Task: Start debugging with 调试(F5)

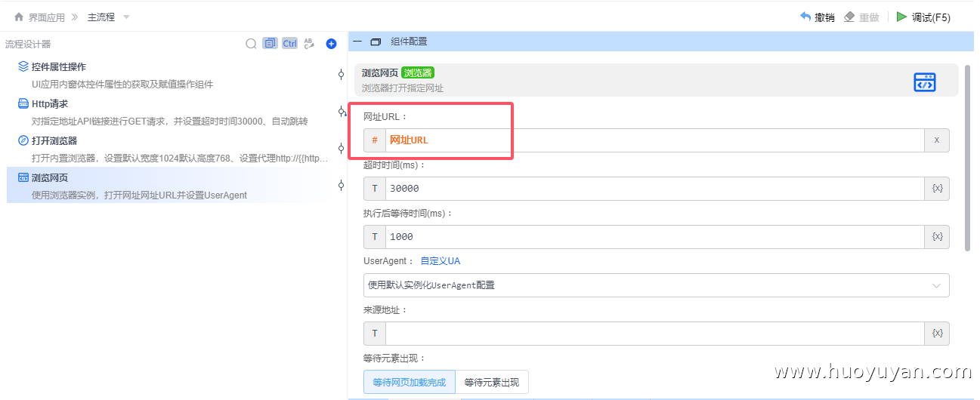Action: point(923,17)
